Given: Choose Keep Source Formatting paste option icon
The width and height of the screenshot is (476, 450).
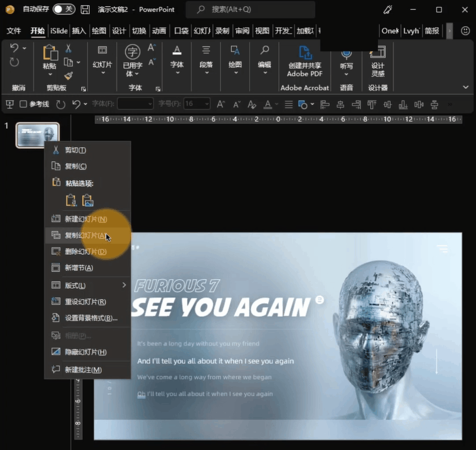Looking at the screenshot, I should 71,200.
